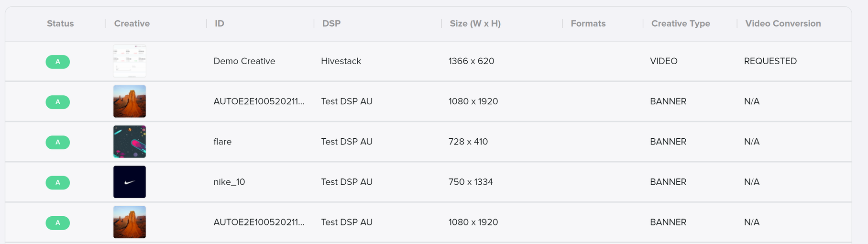Open the Nike swoosh creative thumbnail
868x244 pixels.
pos(130,182)
